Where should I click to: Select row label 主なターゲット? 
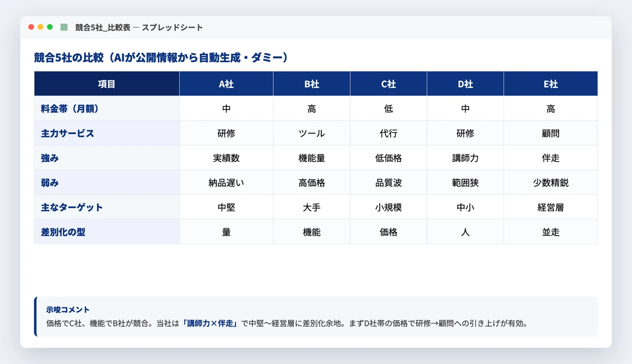point(107,207)
